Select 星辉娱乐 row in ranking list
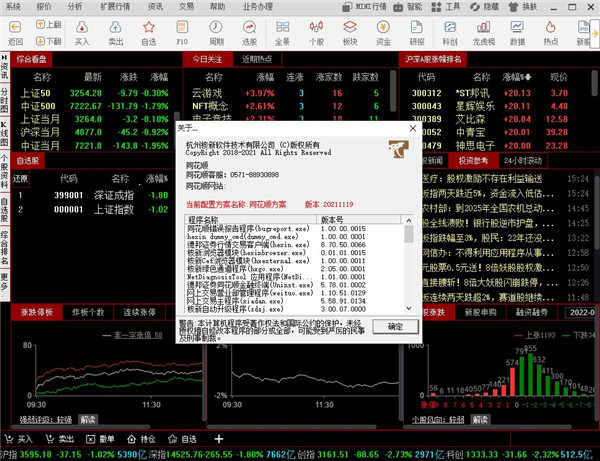600x461 pixels. [497, 106]
